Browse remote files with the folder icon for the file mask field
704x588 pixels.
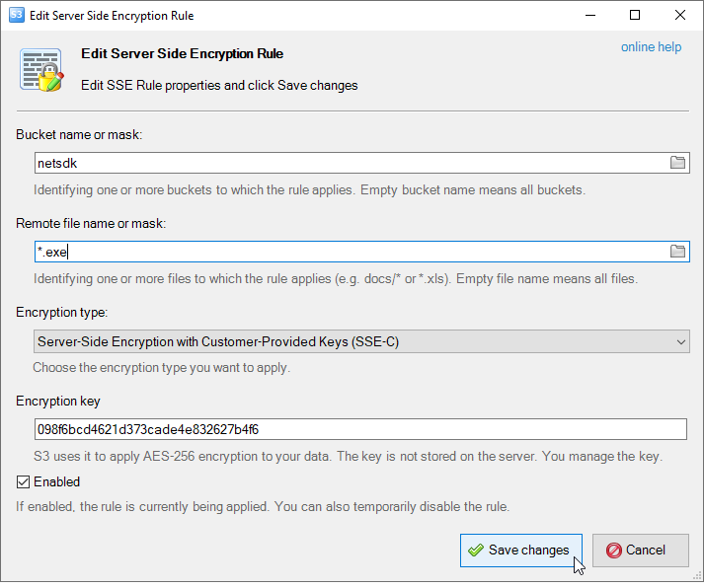[677, 252]
